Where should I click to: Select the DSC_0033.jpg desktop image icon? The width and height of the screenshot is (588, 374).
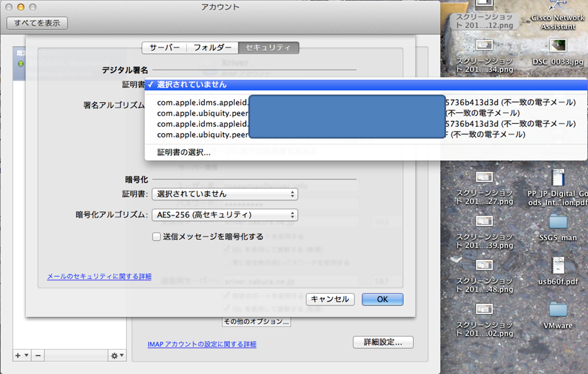point(557,46)
